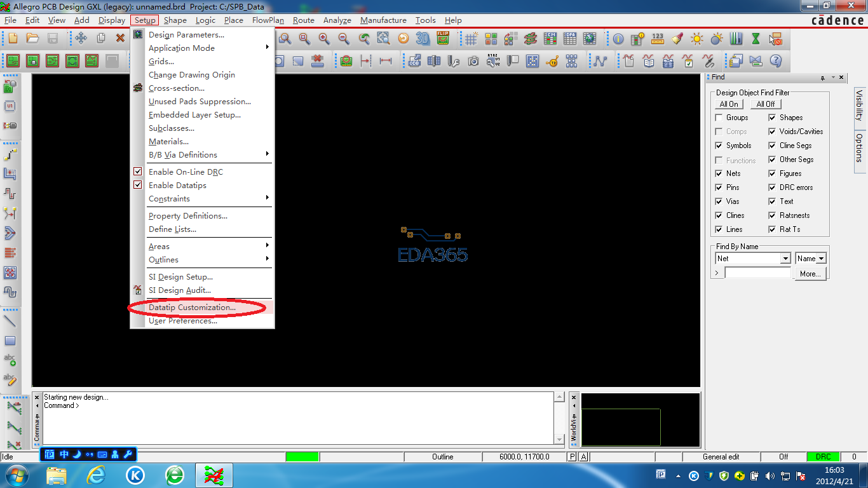The width and height of the screenshot is (868, 488).
Task: Select the Show Measure ruler icon
Action: point(658,38)
